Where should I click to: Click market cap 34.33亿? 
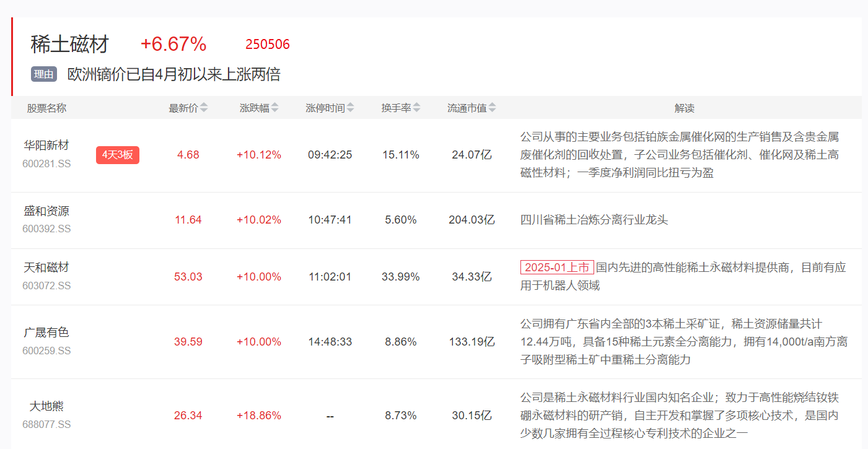pyautogui.click(x=472, y=277)
